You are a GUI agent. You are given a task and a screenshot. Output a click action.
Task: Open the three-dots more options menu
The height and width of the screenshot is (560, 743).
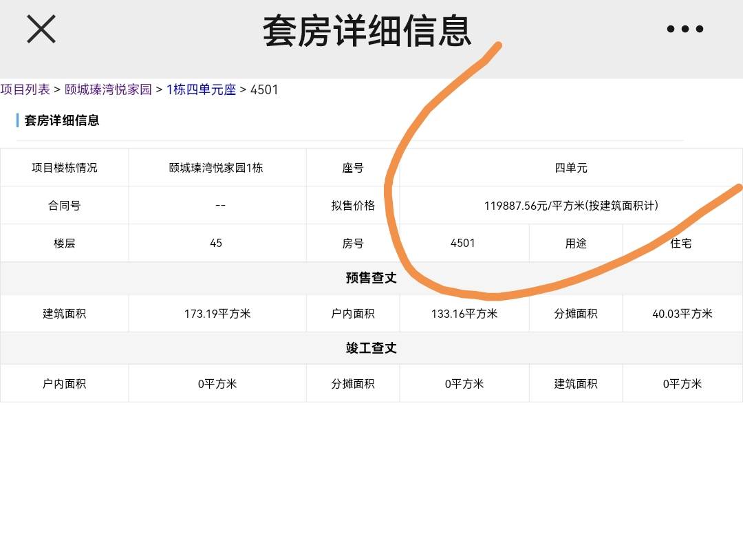(685, 30)
